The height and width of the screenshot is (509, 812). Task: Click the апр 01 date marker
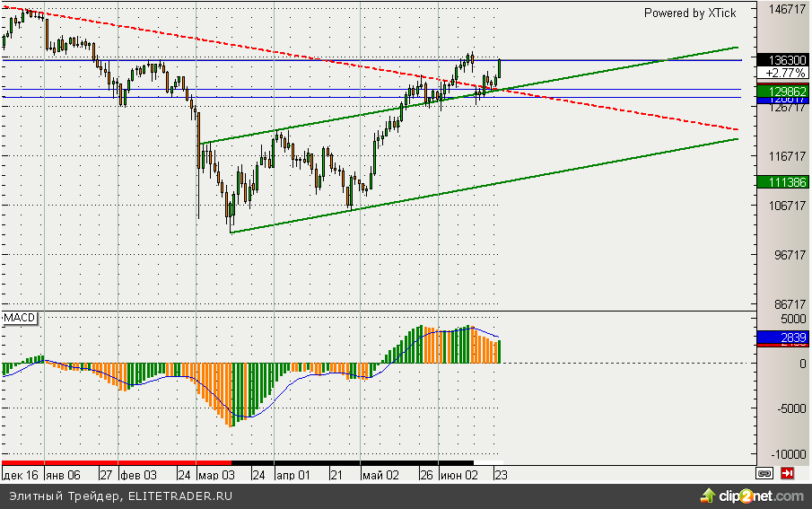292,474
